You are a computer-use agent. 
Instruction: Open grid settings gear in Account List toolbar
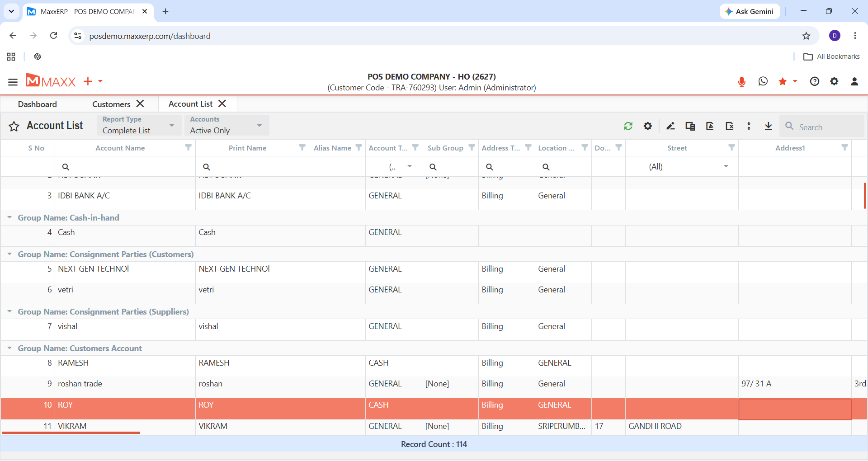coord(648,126)
